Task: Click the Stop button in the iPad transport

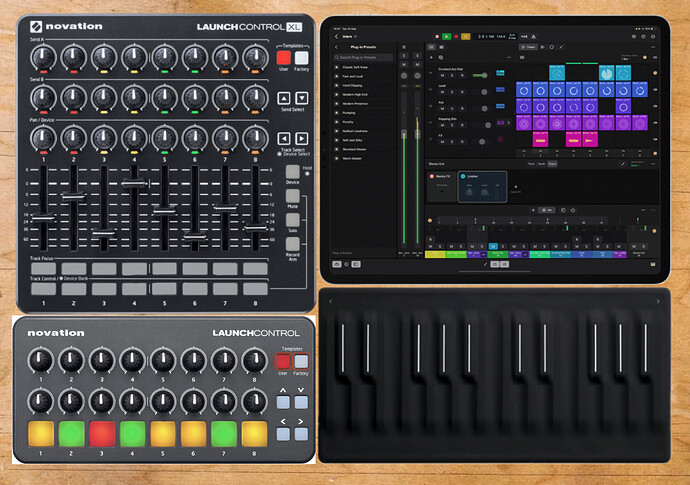Action: point(437,37)
